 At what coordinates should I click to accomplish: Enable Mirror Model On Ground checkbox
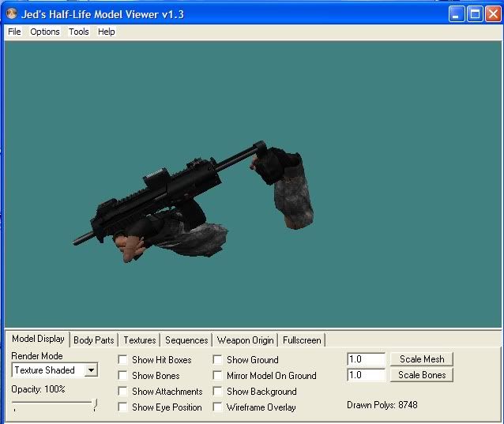click(217, 375)
